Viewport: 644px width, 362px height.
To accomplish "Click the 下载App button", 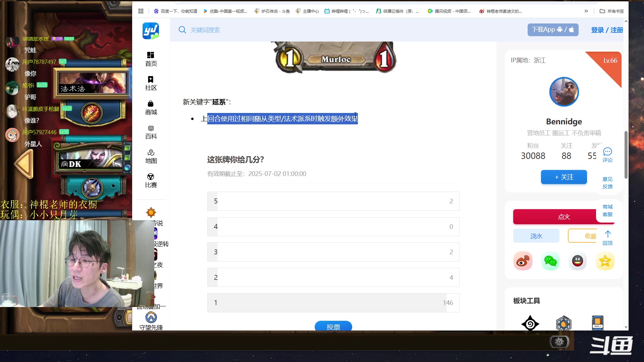I will tap(553, 30).
